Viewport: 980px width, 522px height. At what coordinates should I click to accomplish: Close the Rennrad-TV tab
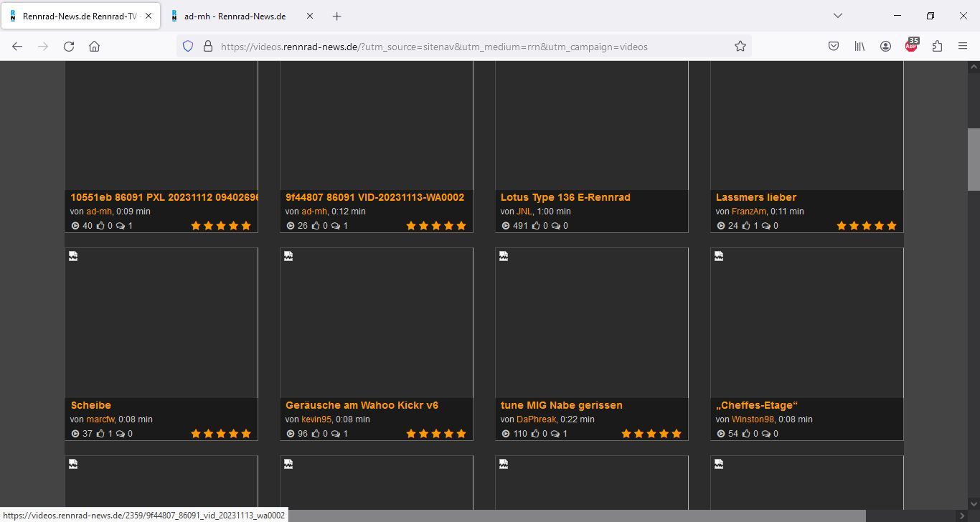pos(148,16)
